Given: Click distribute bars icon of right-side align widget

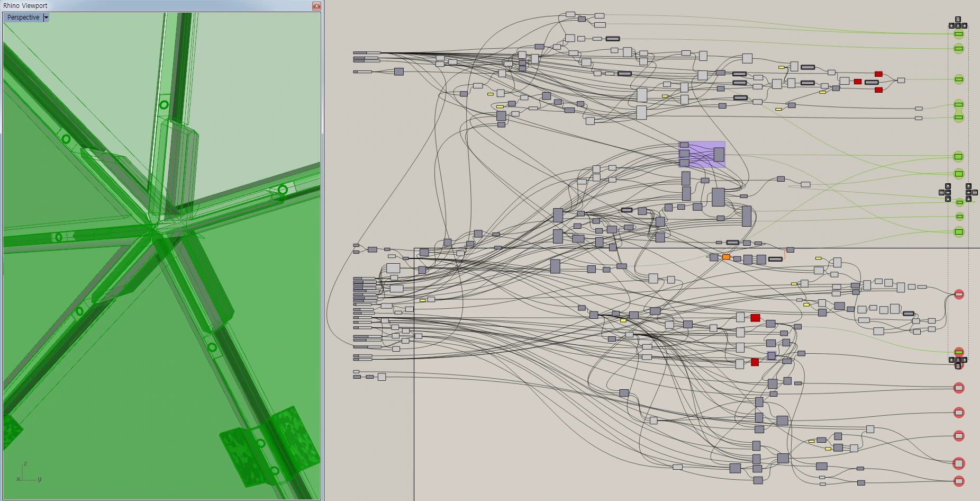Looking at the screenshot, I should (975, 192).
